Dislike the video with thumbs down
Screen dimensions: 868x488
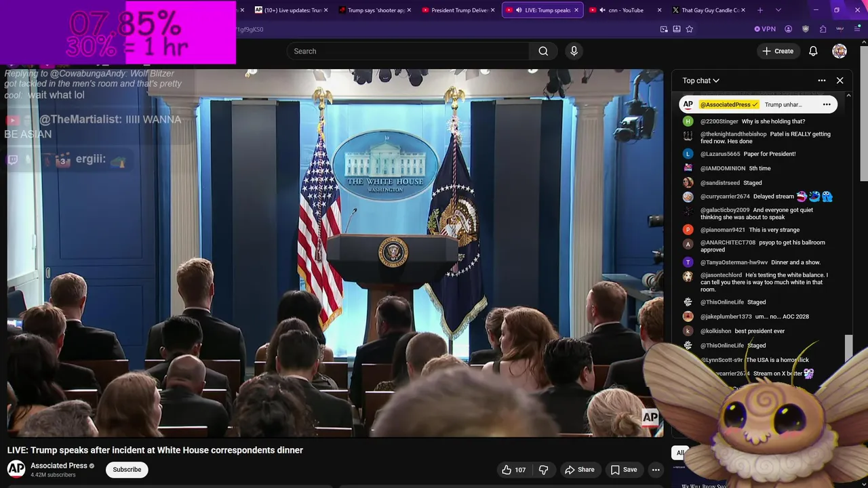[x=543, y=470]
